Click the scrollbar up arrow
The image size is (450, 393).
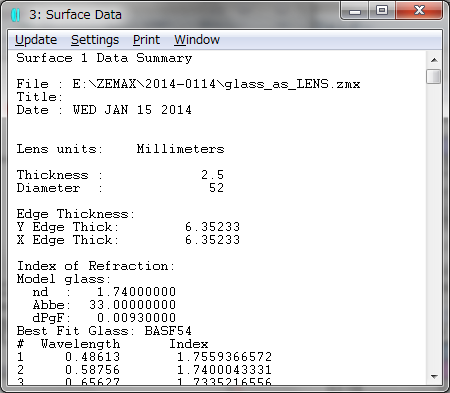point(434,60)
